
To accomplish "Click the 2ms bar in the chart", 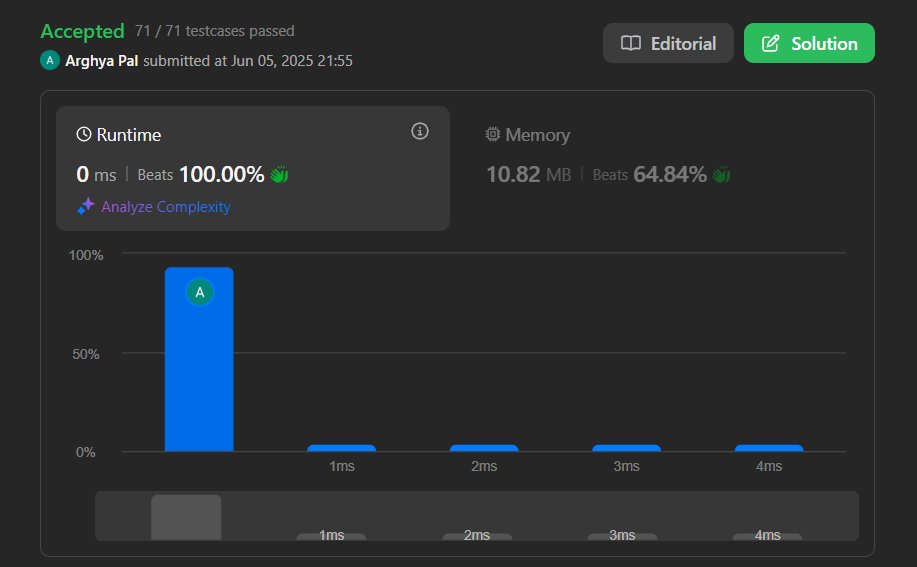I will coord(484,448).
